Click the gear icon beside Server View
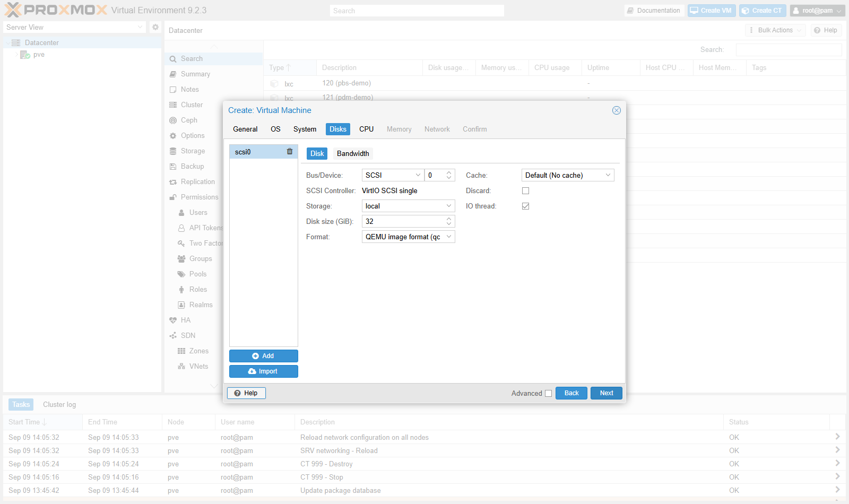This screenshot has width=849, height=504. 155,27
